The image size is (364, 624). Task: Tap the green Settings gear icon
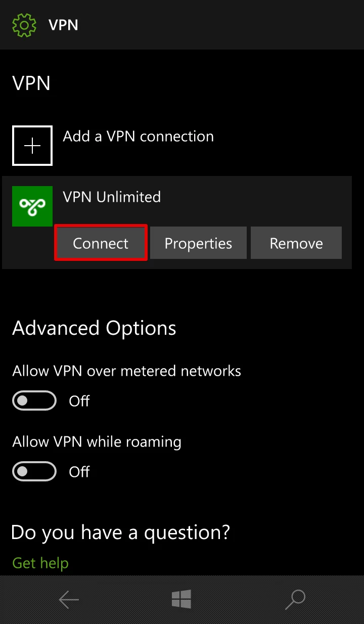tap(24, 25)
